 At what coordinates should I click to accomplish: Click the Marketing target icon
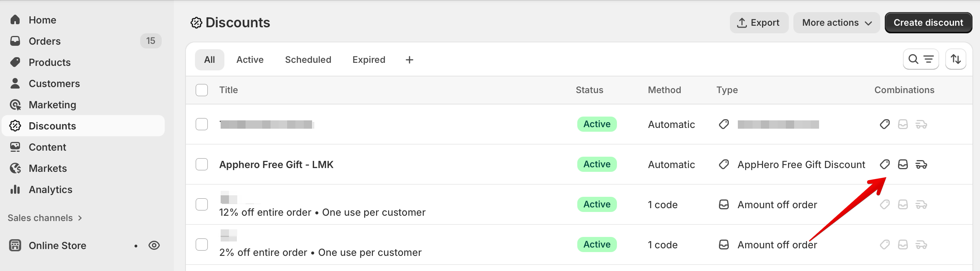point(15,105)
